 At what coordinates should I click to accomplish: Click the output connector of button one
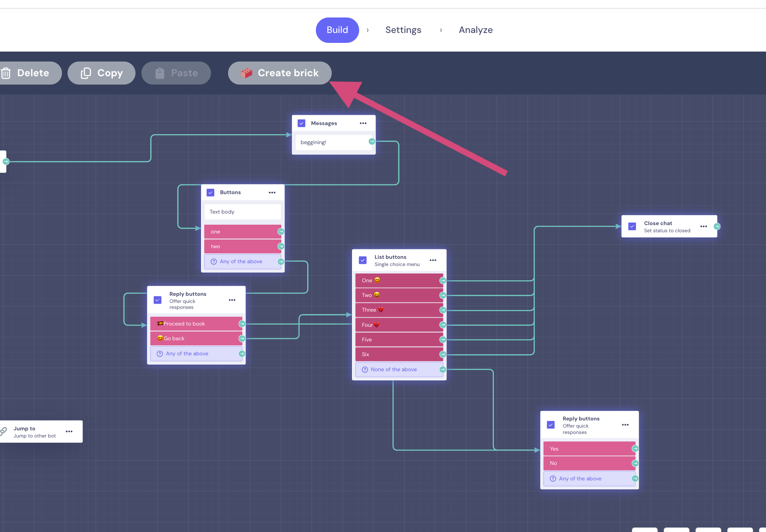click(281, 232)
